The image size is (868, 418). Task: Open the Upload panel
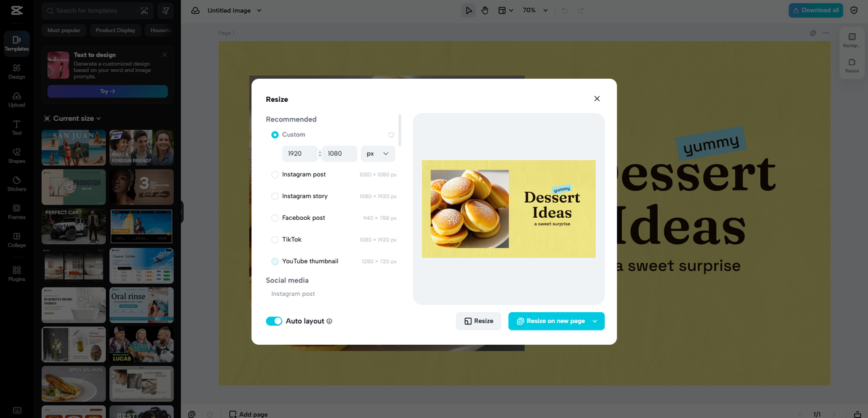click(x=16, y=99)
